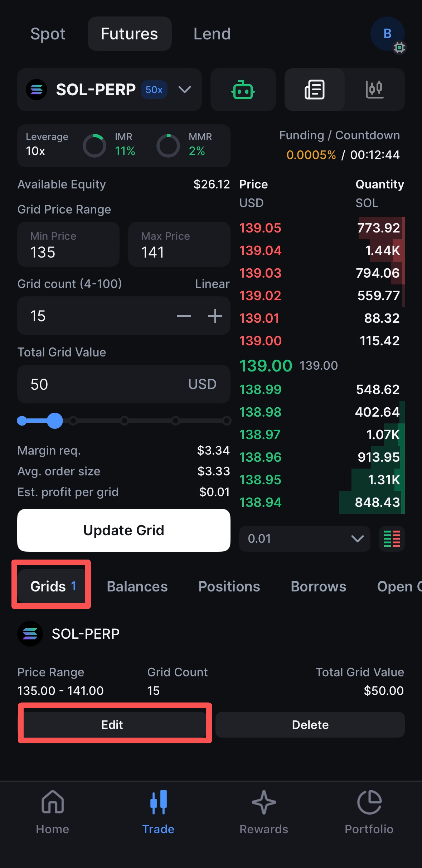The height and width of the screenshot is (868, 422).
Task: Increase grid count with plus icon
Action: pyautogui.click(x=215, y=316)
